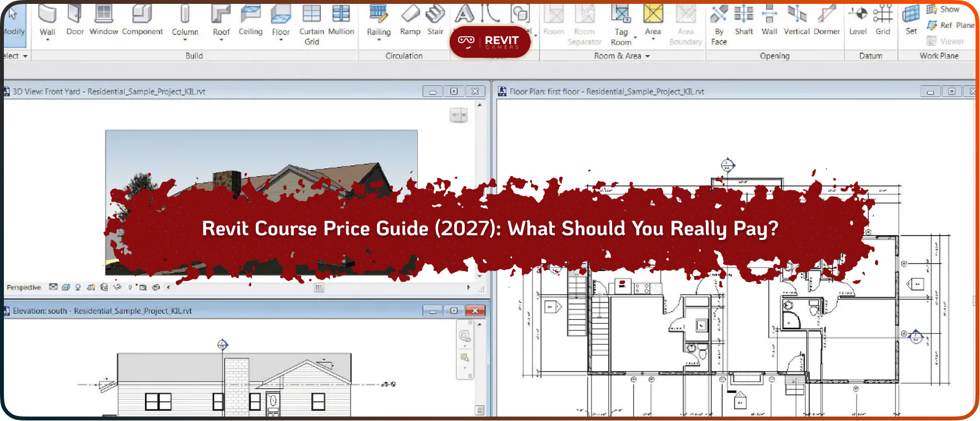
Task: Select the Mullion tool
Action: point(341,20)
